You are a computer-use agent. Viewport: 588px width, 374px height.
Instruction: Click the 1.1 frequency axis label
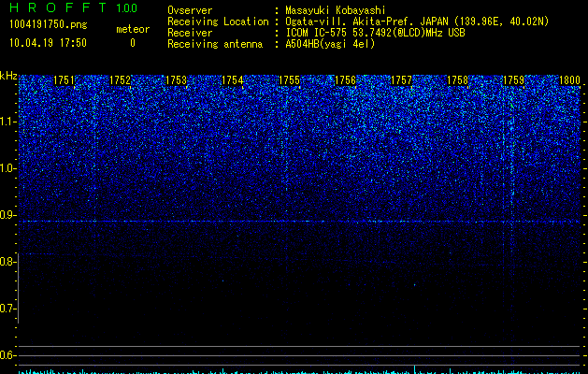click(8, 122)
